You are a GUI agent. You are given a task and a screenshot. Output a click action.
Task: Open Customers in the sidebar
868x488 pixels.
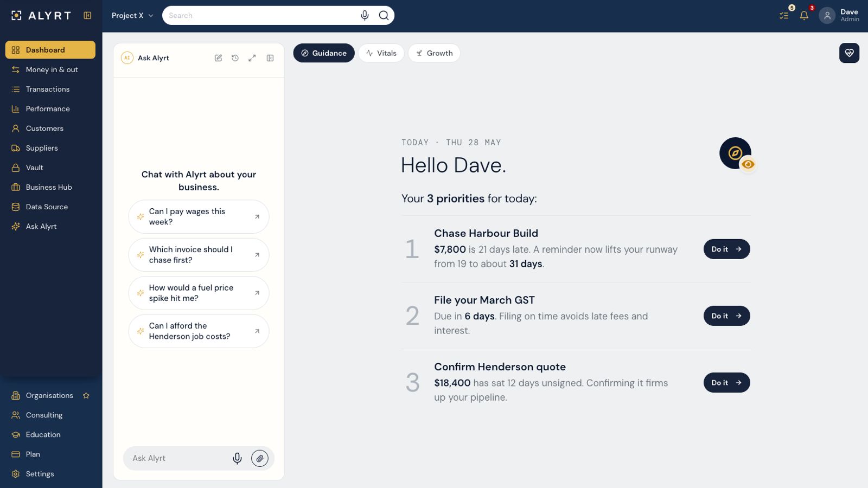click(50, 129)
